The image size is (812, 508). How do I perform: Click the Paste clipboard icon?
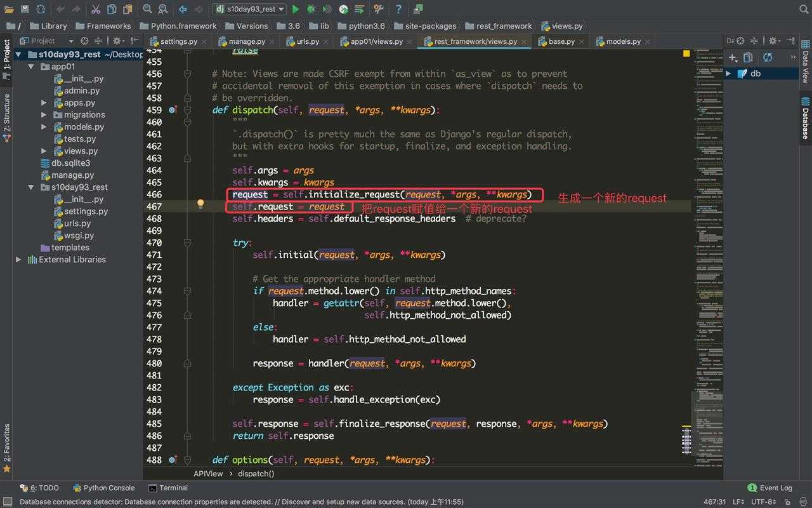point(128,9)
